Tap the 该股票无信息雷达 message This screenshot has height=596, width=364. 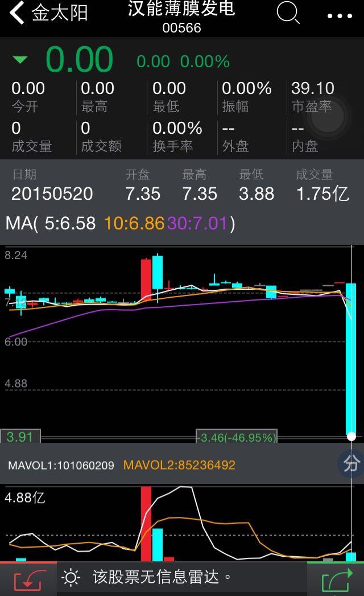tap(162, 577)
